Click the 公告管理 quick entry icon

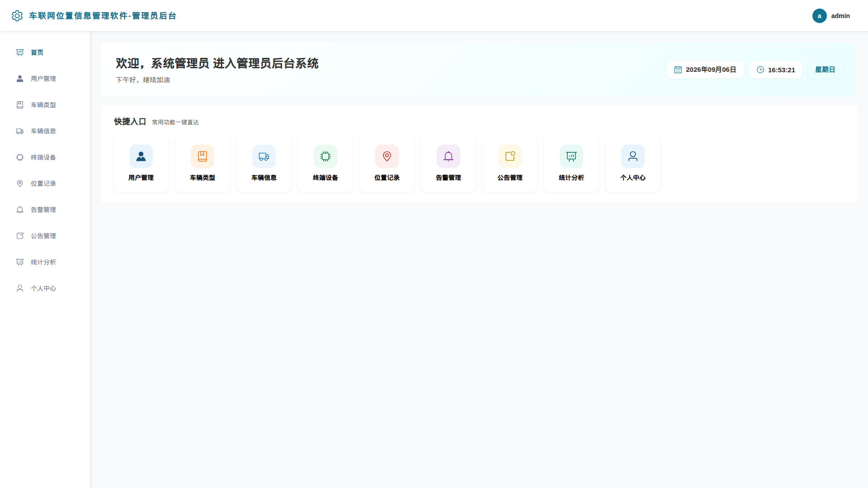click(x=510, y=156)
